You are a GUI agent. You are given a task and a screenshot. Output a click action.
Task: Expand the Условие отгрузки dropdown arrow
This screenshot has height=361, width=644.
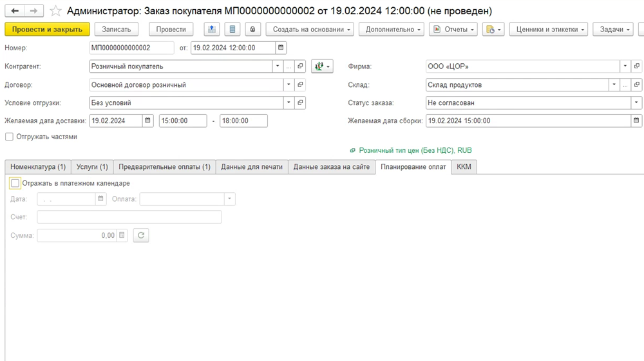[x=288, y=102]
